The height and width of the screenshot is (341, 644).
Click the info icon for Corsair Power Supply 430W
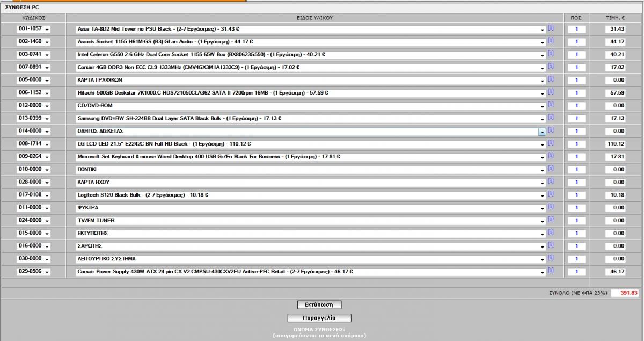point(551,271)
